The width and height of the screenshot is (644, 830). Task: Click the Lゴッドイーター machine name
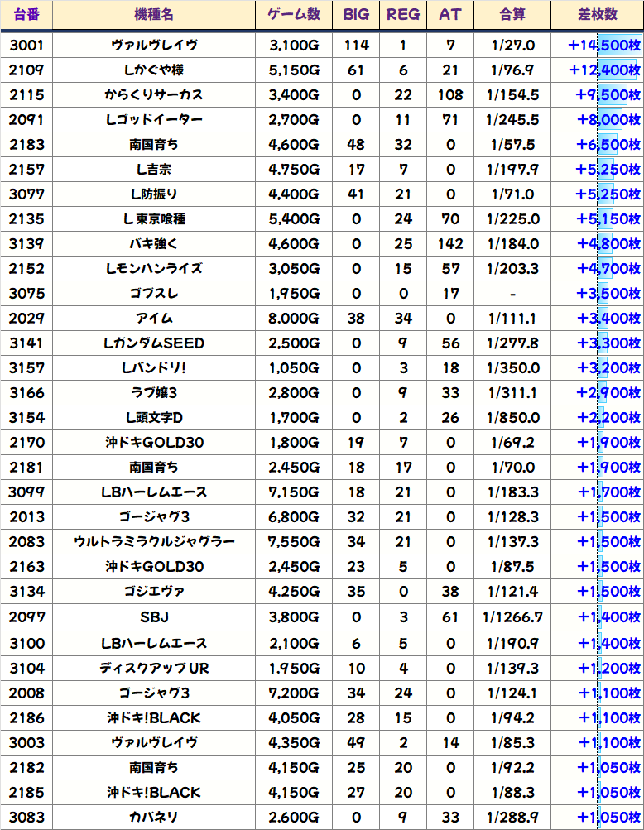tap(154, 120)
